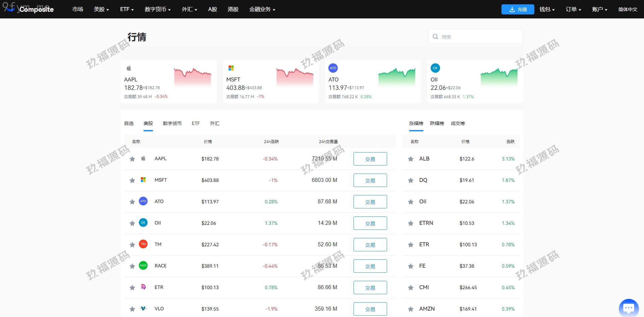
Task: Toggle favorite star for AAPL
Action: (132, 159)
